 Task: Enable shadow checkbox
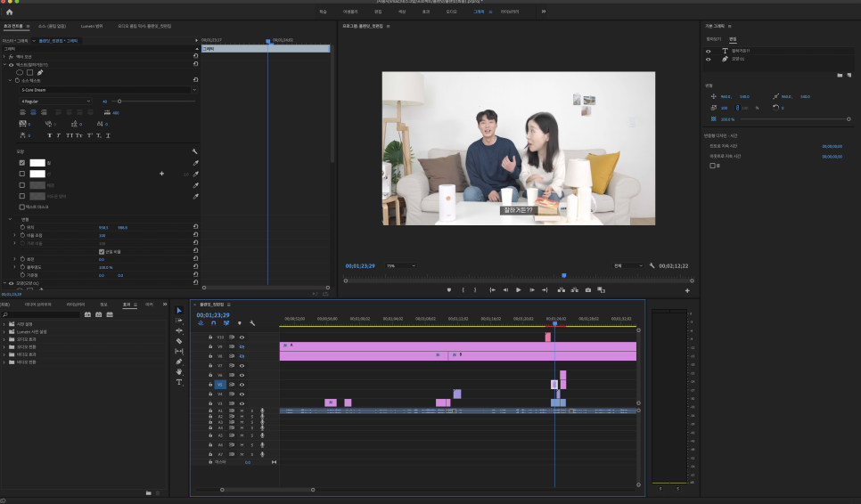click(x=22, y=196)
